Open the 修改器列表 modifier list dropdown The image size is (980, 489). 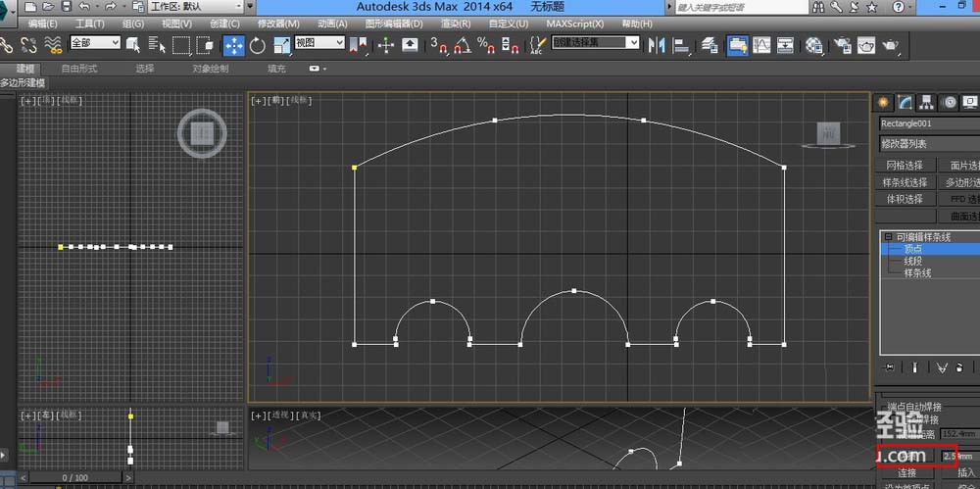pyautogui.click(x=929, y=144)
